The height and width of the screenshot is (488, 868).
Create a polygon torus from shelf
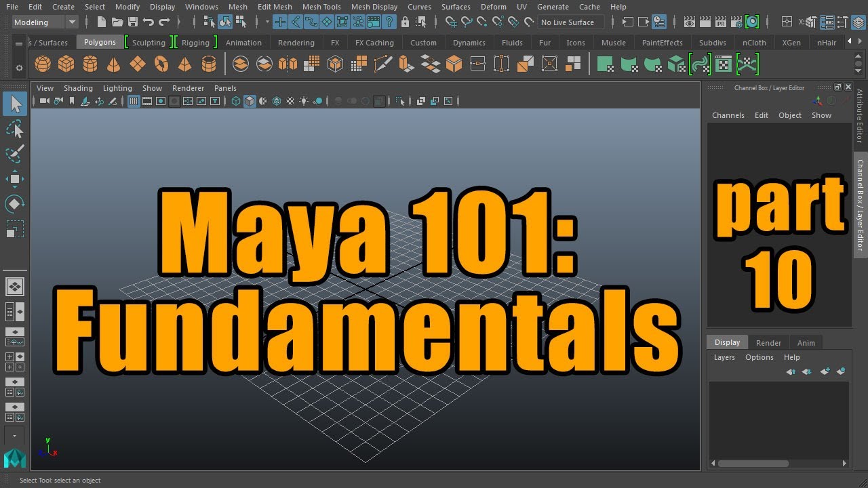[x=161, y=64]
